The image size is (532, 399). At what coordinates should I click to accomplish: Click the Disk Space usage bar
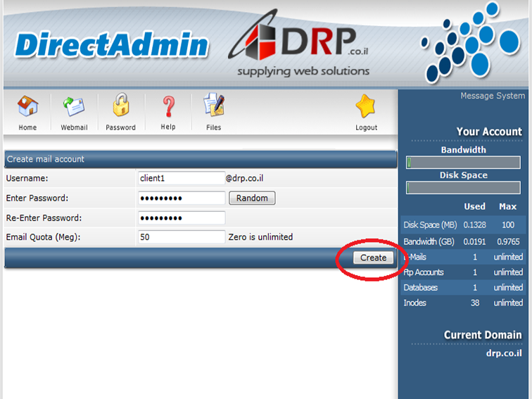coord(463,188)
